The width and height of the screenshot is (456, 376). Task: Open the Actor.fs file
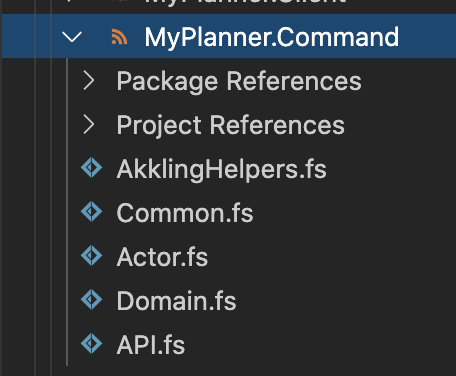point(162,257)
